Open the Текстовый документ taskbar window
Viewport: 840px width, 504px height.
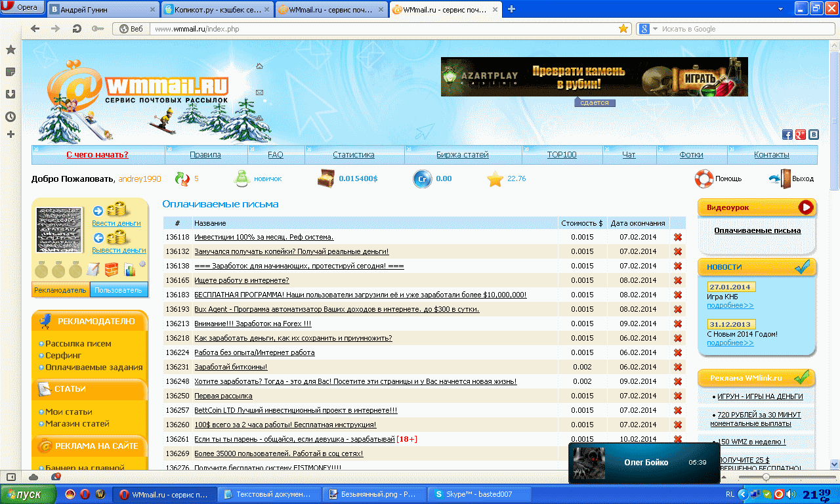270,494
